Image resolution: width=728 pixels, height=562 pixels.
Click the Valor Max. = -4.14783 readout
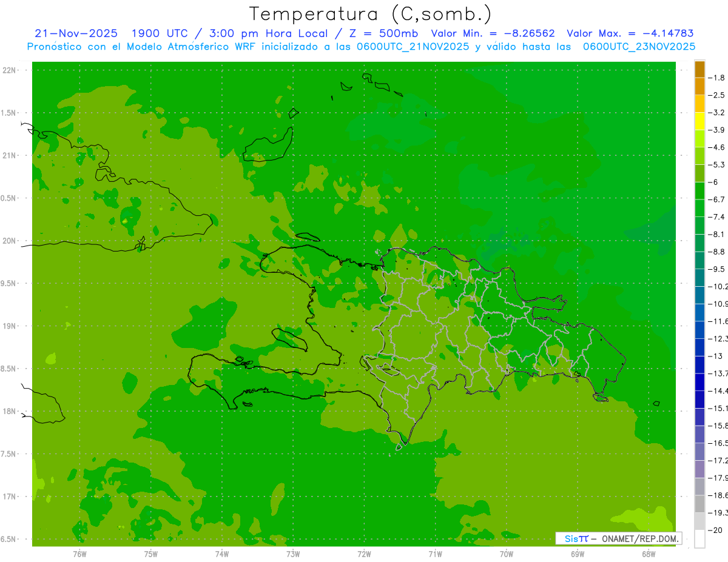pos(630,33)
